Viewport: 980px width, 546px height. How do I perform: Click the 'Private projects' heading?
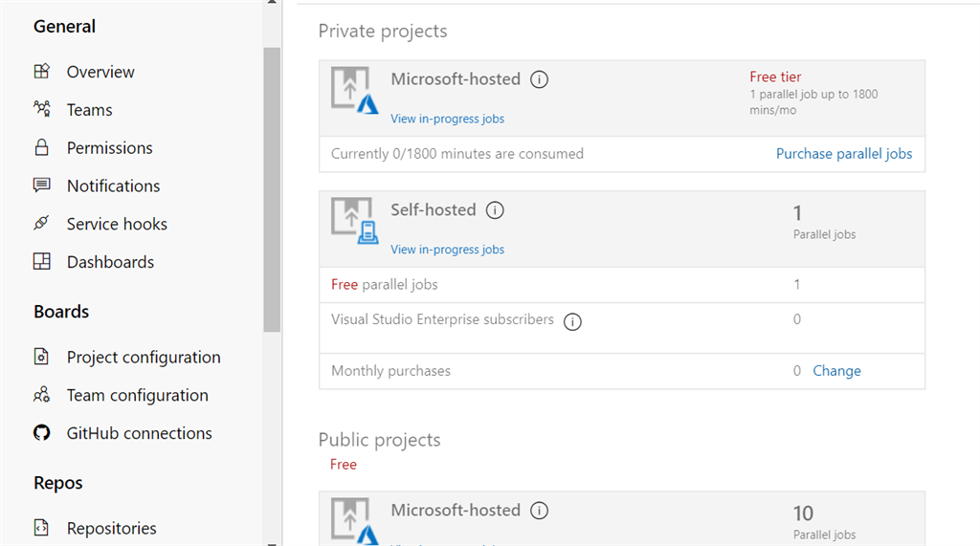point(383,32)
